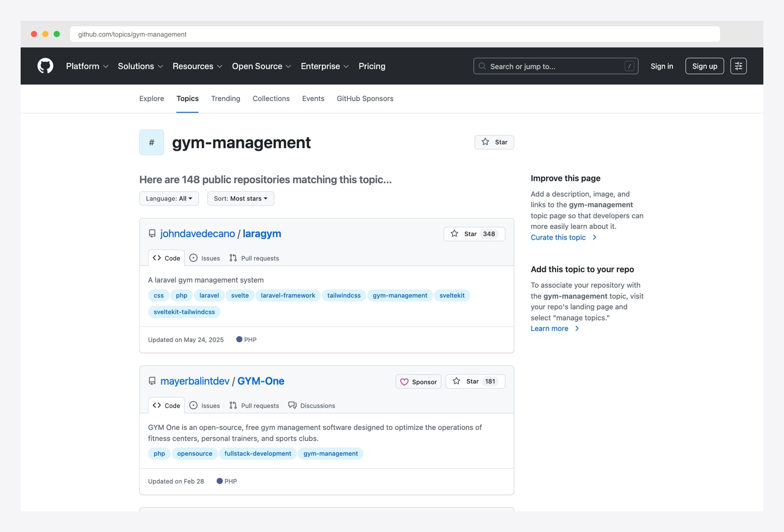Image resolution: width=784 pixels, height=532 pixels.
Task: Click the PHP language label in laragym card
Action: coord(246,340)
